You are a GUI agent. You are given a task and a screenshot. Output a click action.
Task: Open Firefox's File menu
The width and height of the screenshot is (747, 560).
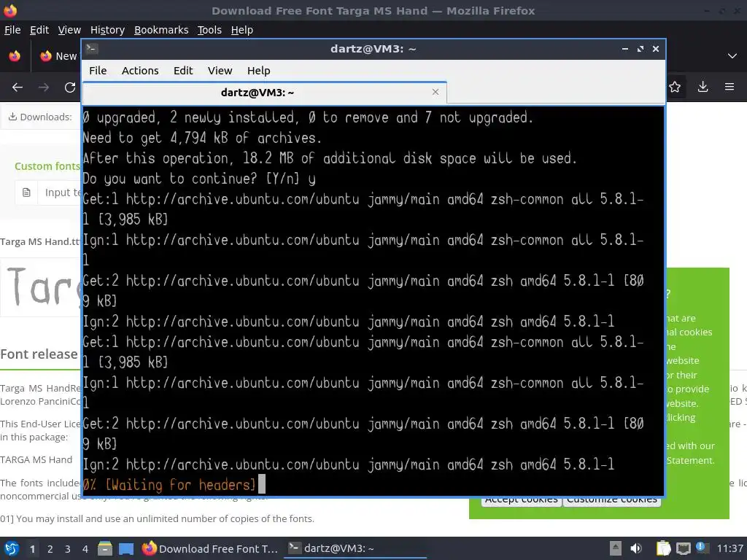(x=12, y=30)
